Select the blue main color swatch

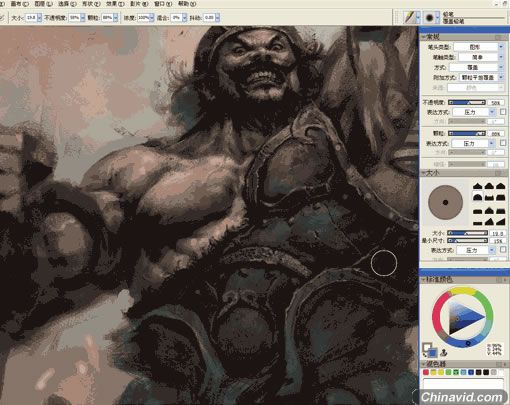[432, 352]
